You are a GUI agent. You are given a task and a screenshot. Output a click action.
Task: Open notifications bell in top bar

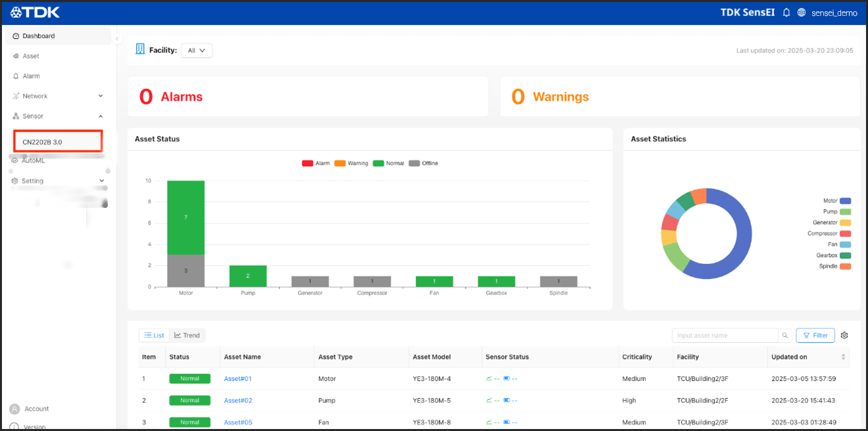786,13
